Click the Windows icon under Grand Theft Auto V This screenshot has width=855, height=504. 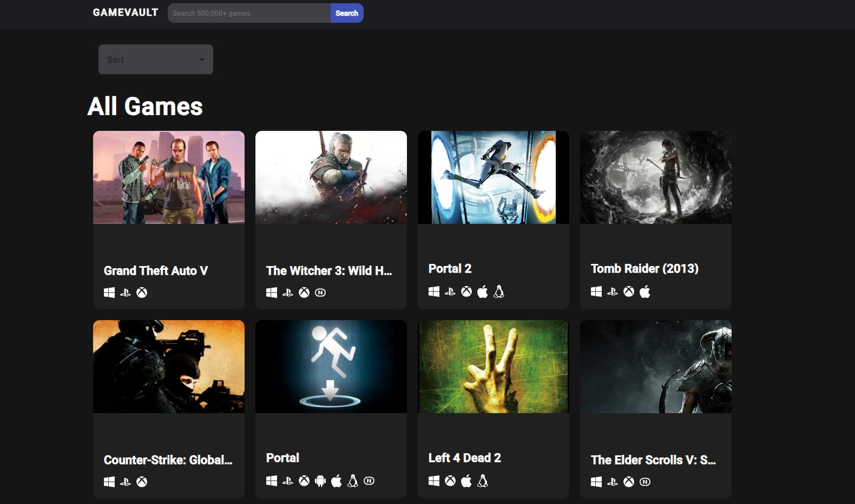click(x=109, y=293)
